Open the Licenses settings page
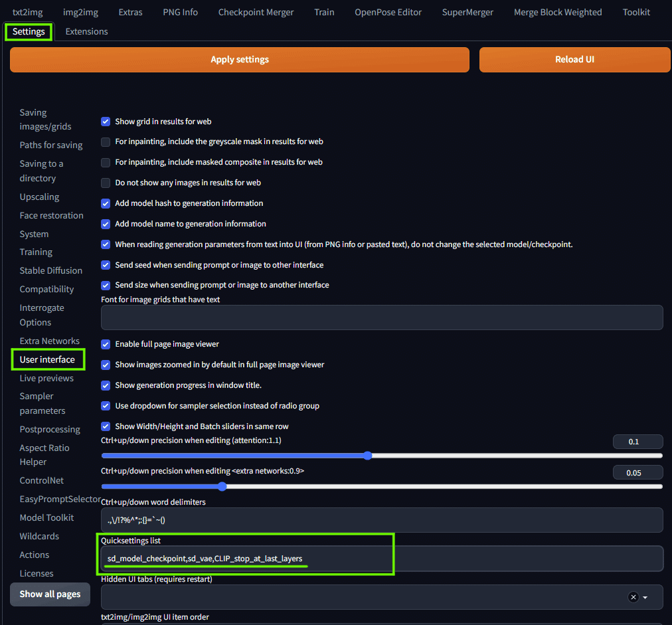This screenshot has width=672, height=625. [x=37, y=573]
